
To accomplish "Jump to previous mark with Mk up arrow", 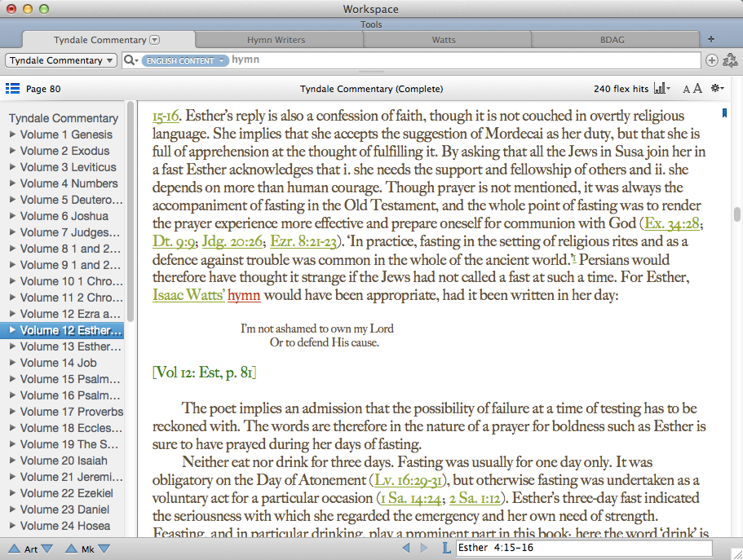I will [x=71, y=549].
